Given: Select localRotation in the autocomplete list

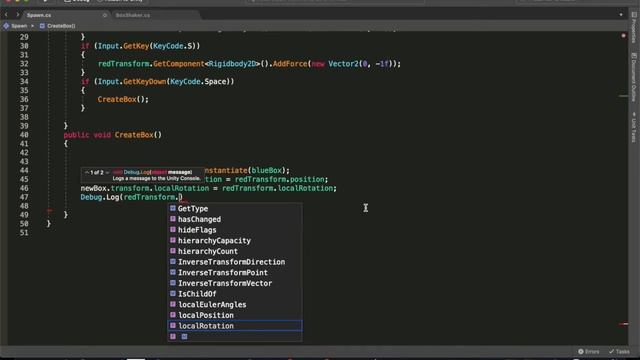Looking at the screenshot, I should pos(235,325).
